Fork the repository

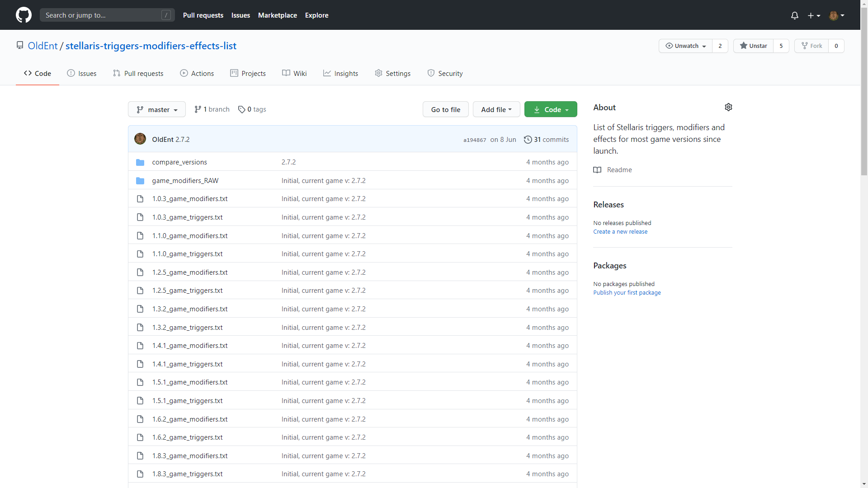point(811,46)
